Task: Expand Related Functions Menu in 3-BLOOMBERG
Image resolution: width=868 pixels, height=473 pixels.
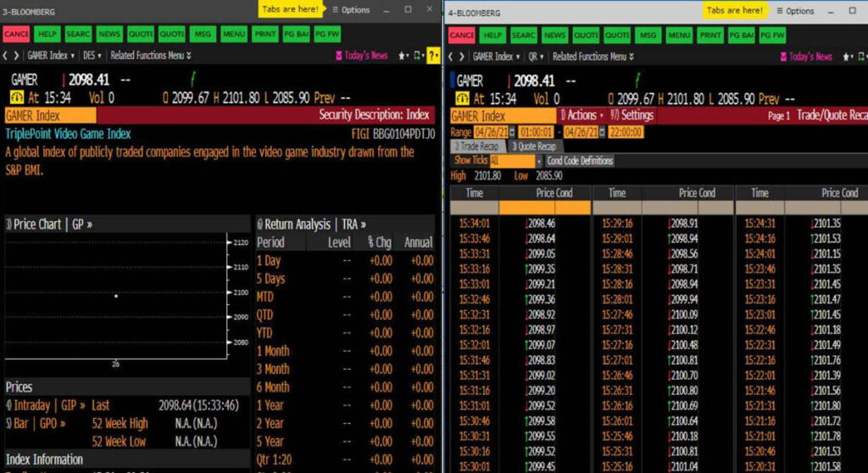Action: click(151, 55)
